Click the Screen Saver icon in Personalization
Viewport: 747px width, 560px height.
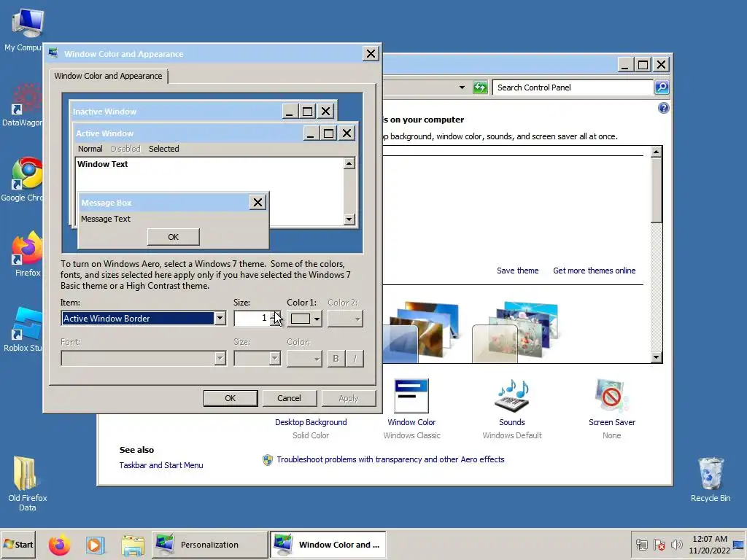(612, 395)
